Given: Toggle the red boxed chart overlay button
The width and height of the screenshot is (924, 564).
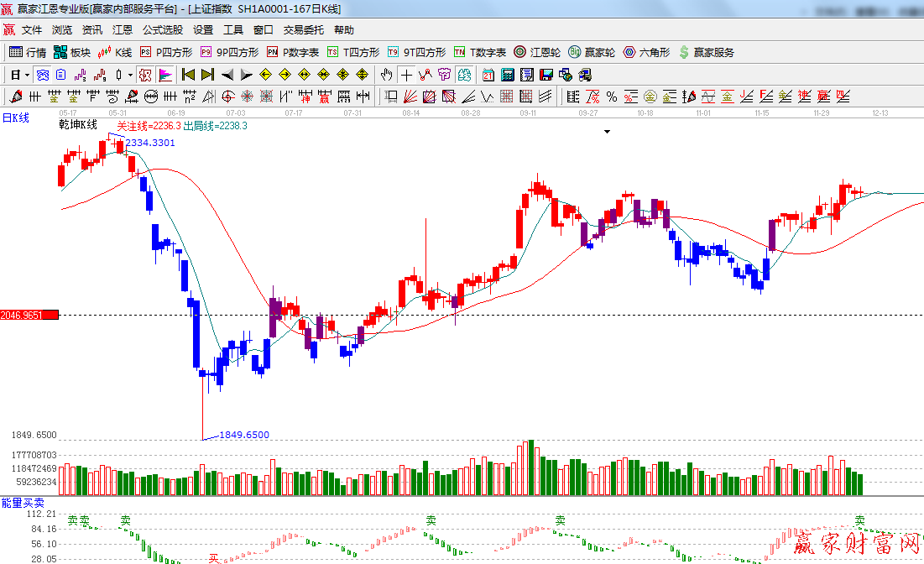Looking at the screenshot, I should point(145,75).
